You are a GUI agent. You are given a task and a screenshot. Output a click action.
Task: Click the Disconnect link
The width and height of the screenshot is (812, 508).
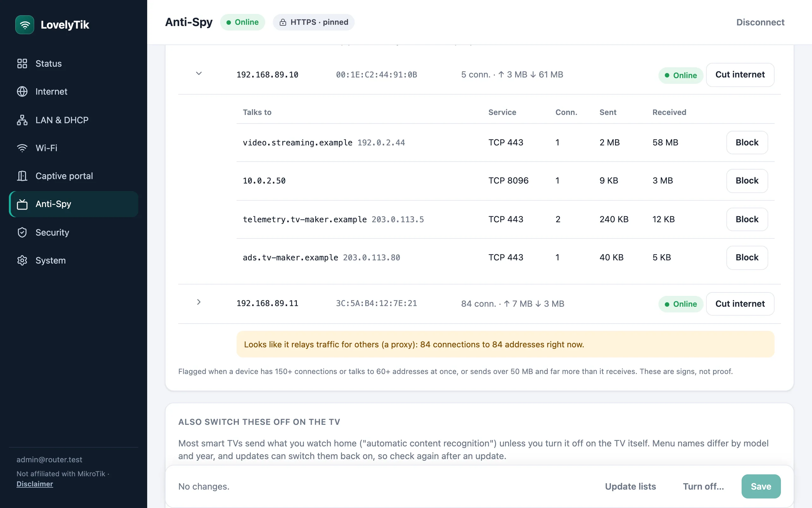click(760, 22)
